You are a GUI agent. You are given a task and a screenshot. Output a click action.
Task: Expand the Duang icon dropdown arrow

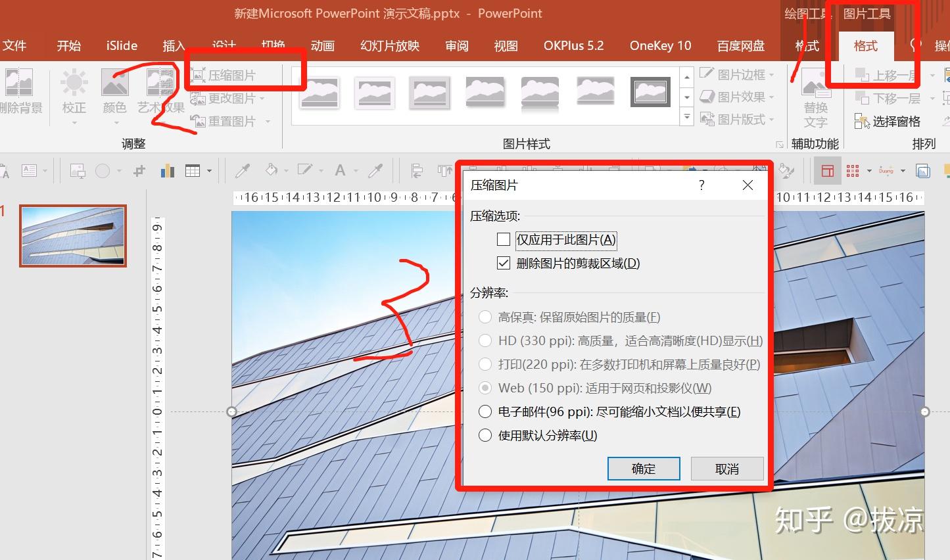903,171
